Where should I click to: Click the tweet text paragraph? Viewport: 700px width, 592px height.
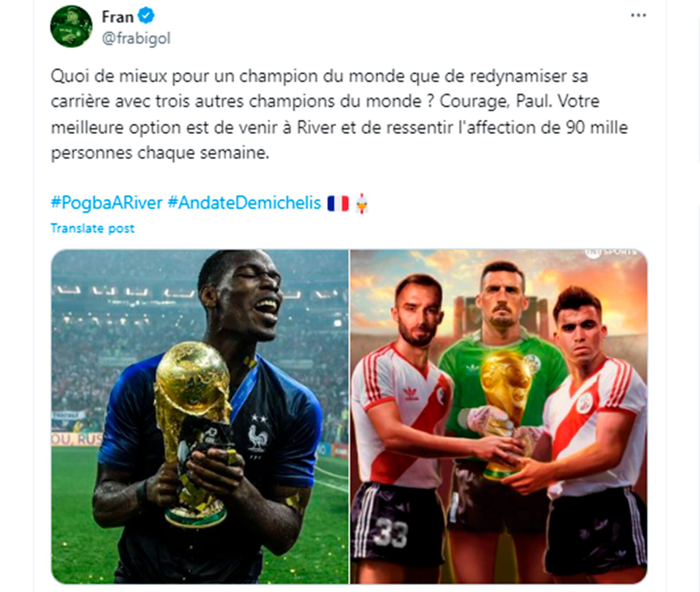(339, 115)
